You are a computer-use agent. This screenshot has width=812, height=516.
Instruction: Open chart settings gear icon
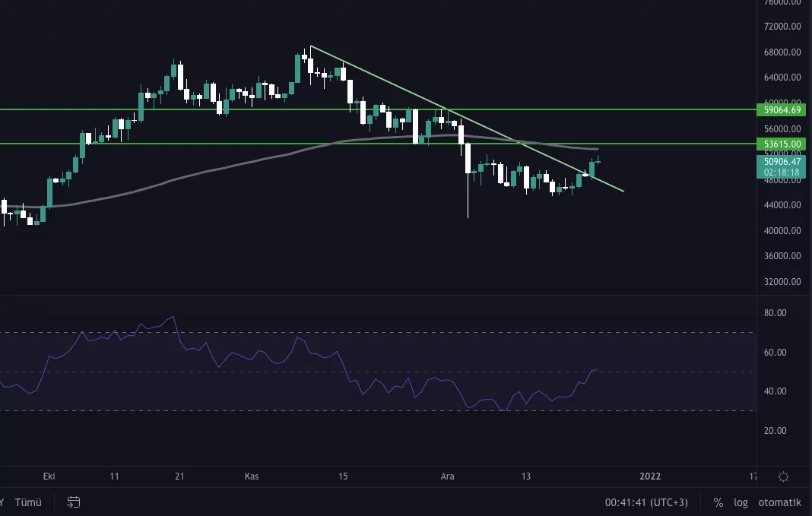[x=784, y=476]
